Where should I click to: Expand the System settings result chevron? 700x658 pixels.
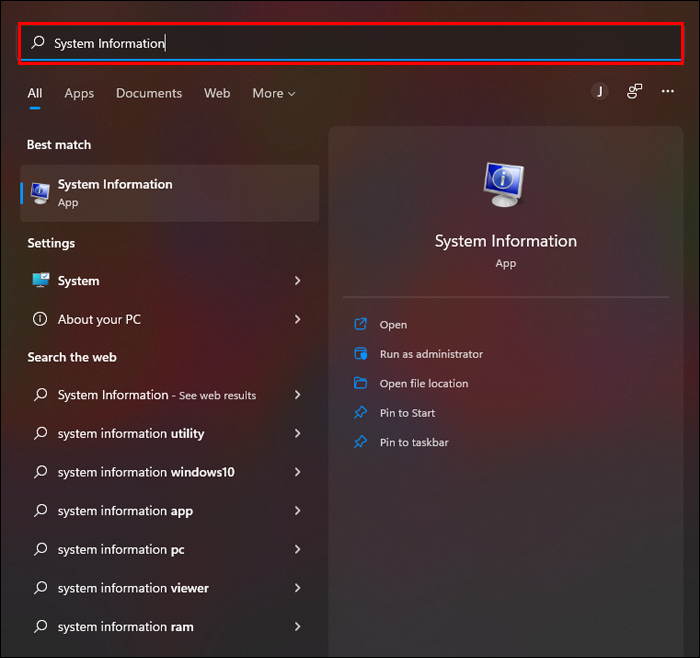(x=297, y=281)
